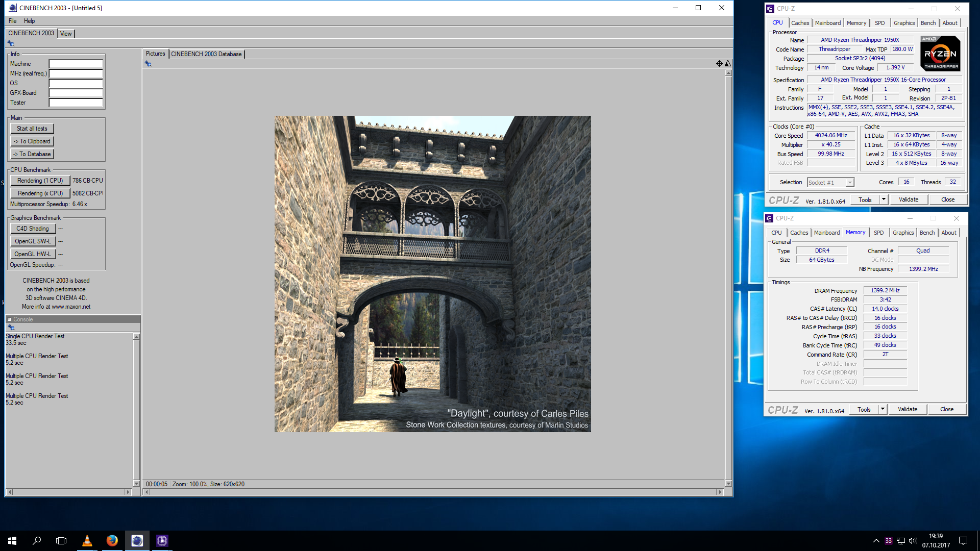Click the rendered Daylight image
The image size is (980, 551).
click(433, 274)
